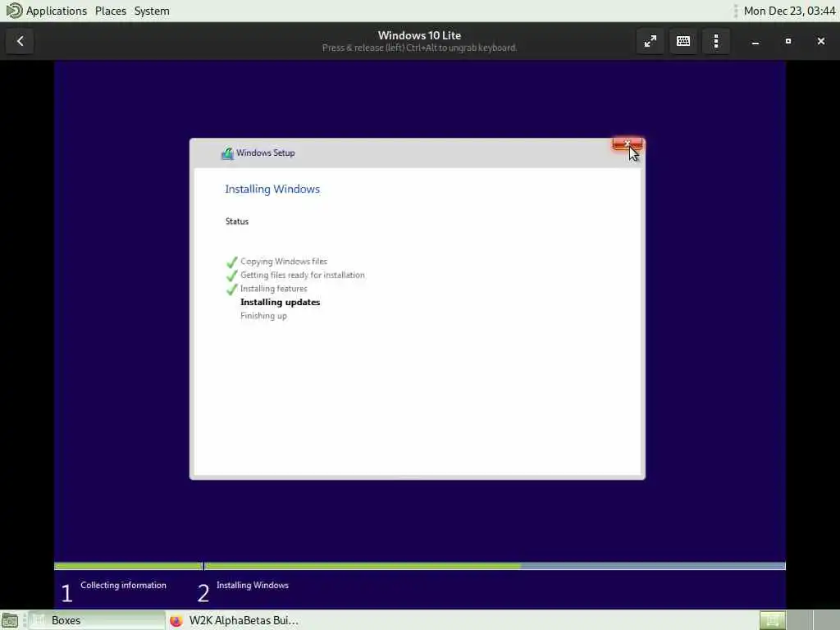This screenshot has width=840, height=630.
Task: Open the clock showing Mon Dec 23
Action: click(790, 11)
